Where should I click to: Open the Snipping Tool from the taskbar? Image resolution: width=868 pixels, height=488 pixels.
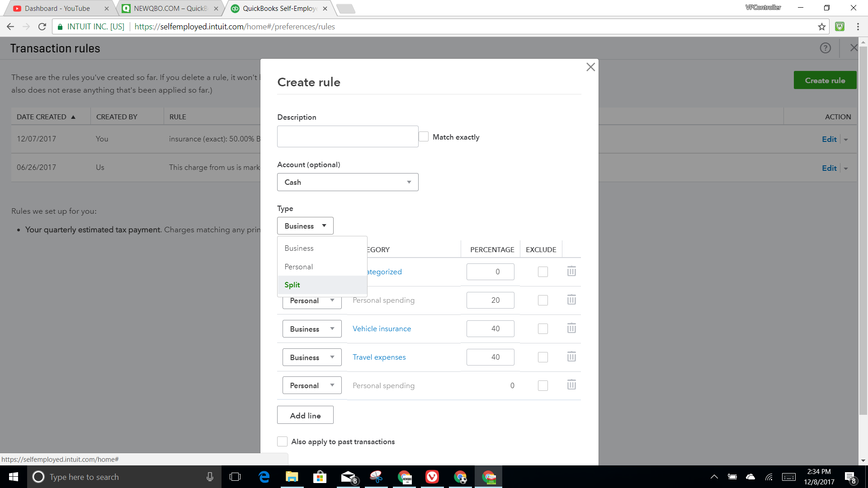[377, 477]
